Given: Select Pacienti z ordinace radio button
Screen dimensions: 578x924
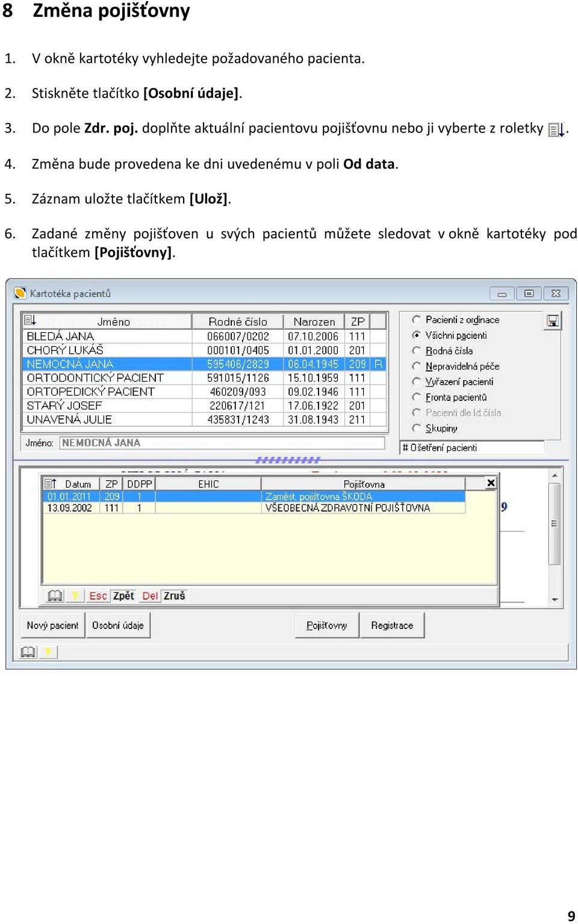Looking at the screenshot, I should pyautogui.click(x=416, y=320).
